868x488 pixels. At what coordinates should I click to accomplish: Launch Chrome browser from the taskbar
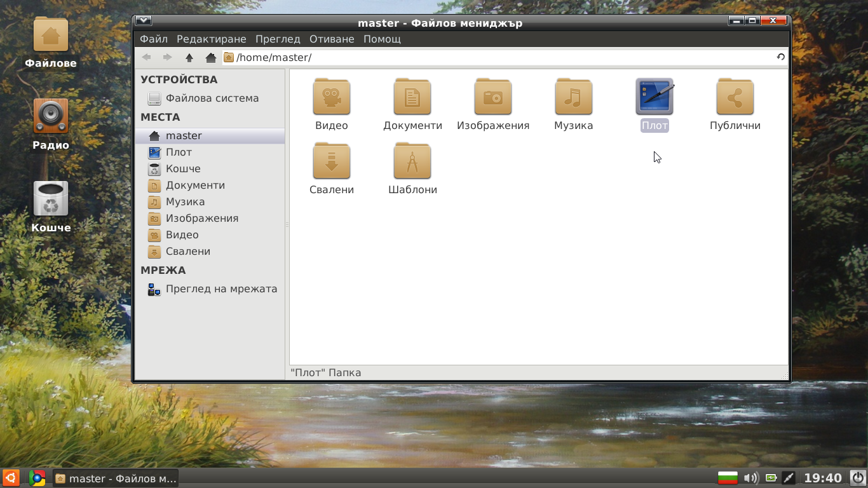pyautogui.click(x=37, y=478)
